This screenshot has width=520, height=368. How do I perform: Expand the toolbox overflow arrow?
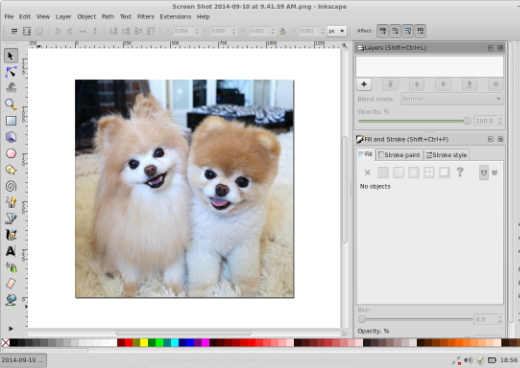pyautogui.click(x=11, y=329)
